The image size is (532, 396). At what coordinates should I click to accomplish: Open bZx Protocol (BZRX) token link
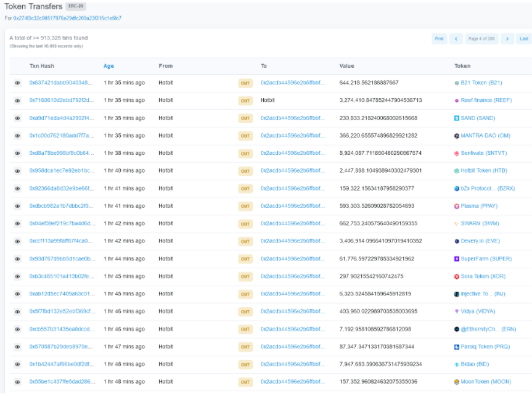tap(488, 188)
